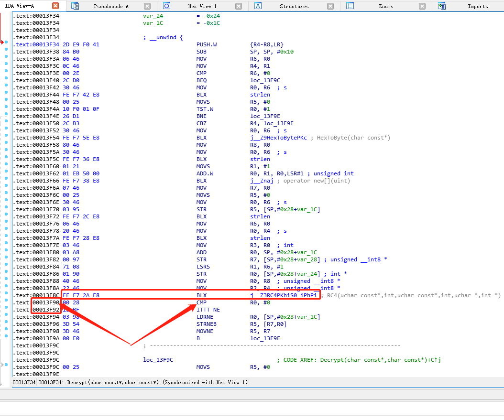Click the ADD.W instruction at 00013F62

coord(205,174)
